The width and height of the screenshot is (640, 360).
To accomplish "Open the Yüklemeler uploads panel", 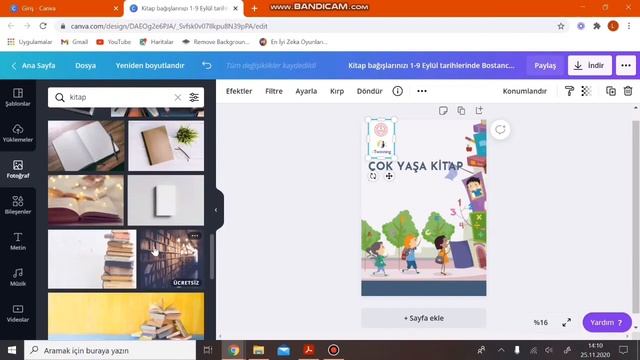I will click(x=18, y=133).
